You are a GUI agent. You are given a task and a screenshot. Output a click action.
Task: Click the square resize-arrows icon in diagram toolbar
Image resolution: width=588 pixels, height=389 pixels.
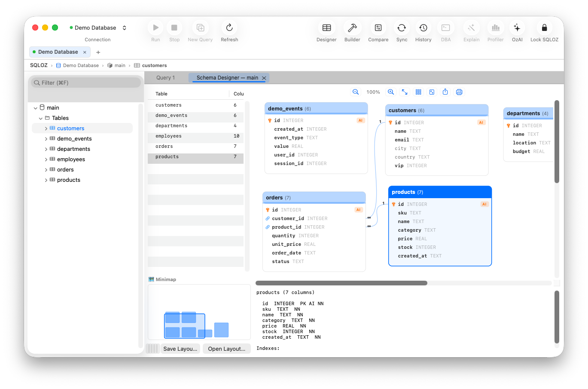coord(432,92)
